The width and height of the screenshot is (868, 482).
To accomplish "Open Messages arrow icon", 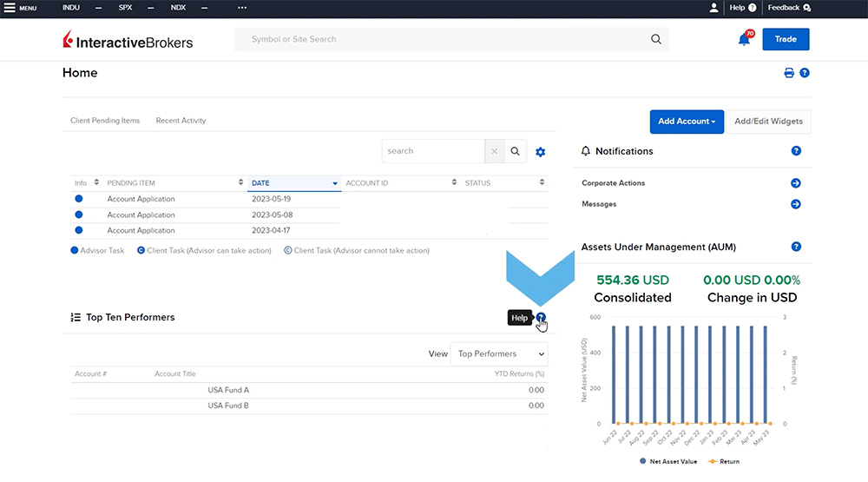I will click(x=795, y=204).
